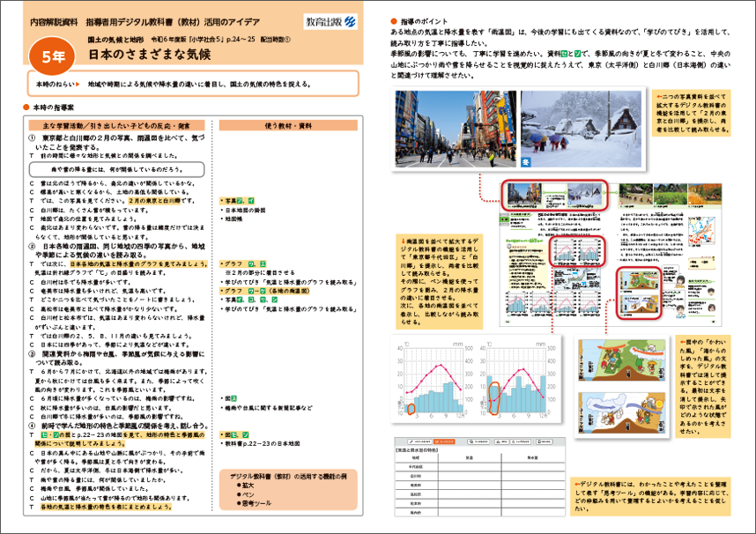This screenshot has height=534, width=756.
Task: Click the header text 内容解説資料 指導者用デジタル教科書
Action: click(x=145, y=22)
